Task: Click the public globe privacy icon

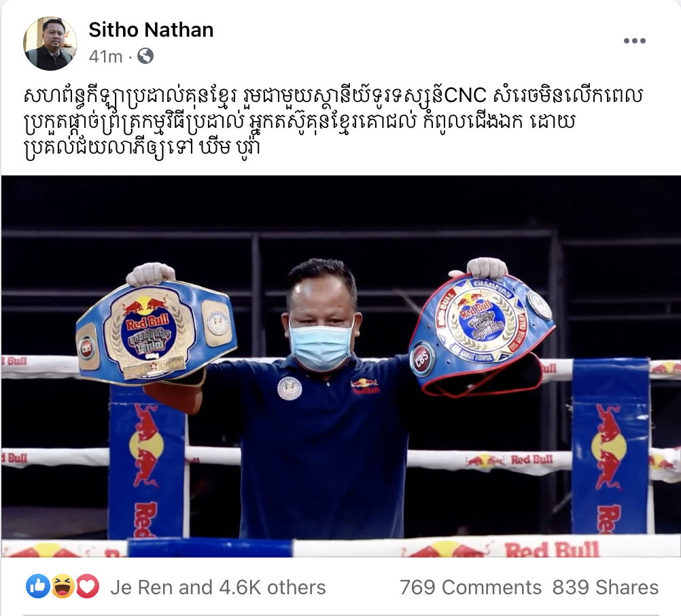Action: click(x=145, y=56)
